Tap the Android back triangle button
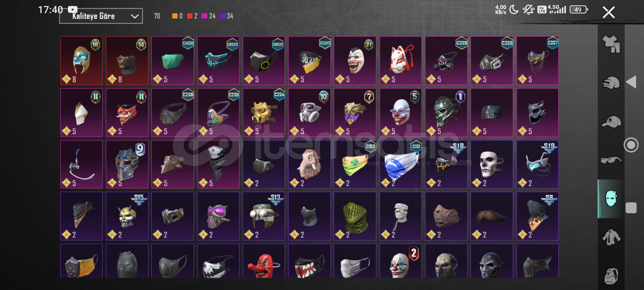Viewport: 644px width, 290px height. click(x=631, y=82)
